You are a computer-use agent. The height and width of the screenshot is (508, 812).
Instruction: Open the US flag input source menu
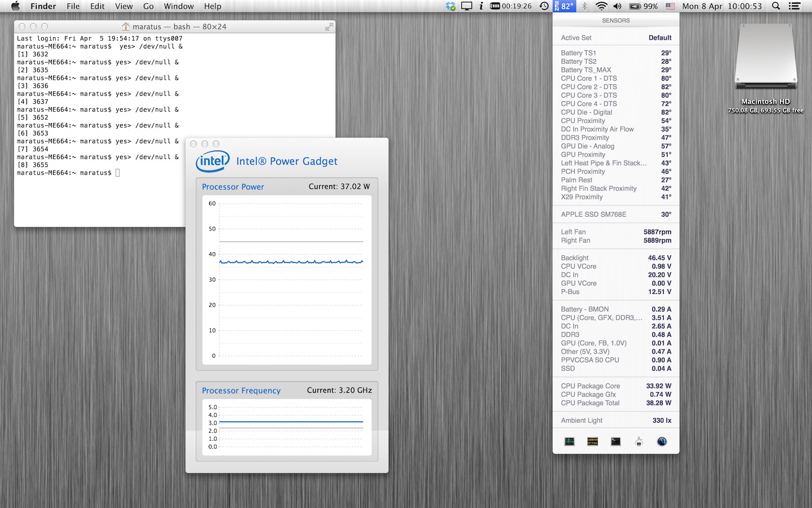pyautogui.click(x=670, y=6)
